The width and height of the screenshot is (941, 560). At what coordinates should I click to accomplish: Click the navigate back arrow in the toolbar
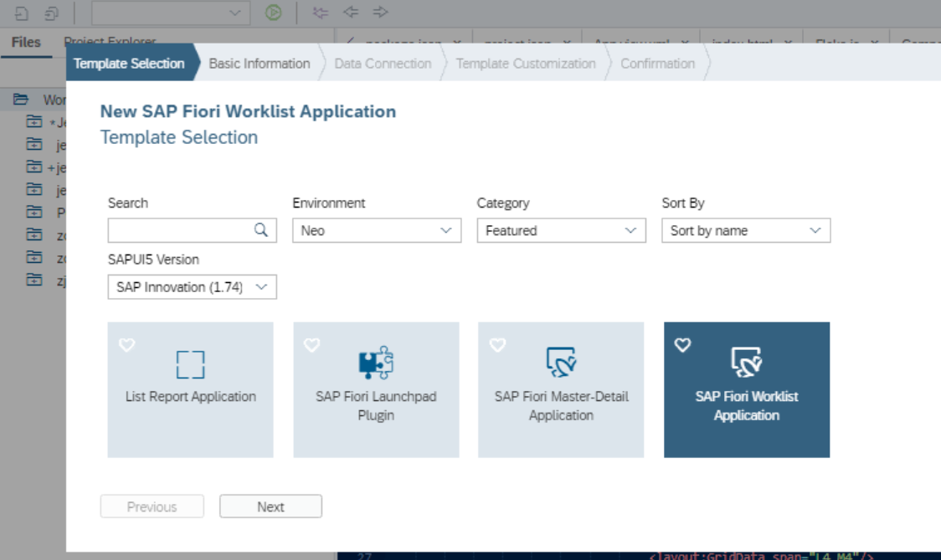(351, 12)
